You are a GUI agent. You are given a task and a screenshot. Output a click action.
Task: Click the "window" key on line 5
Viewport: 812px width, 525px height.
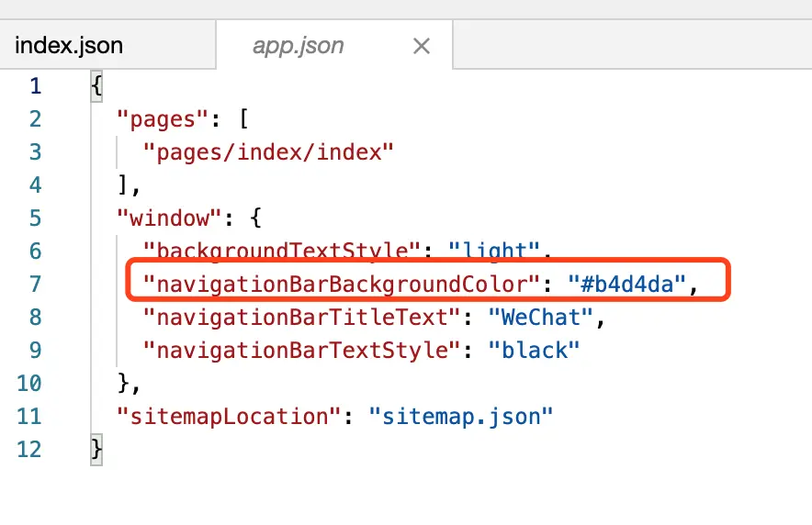[169, 218]
